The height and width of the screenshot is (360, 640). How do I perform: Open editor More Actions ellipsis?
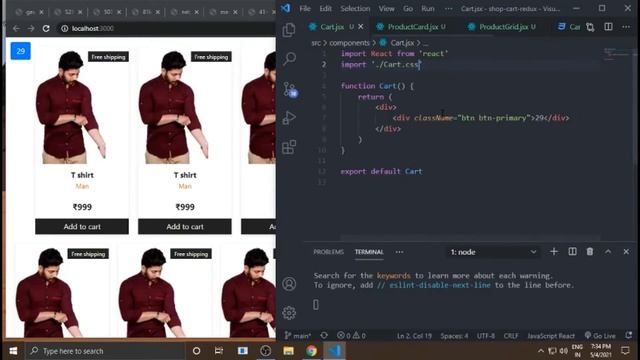pos(626,27)
